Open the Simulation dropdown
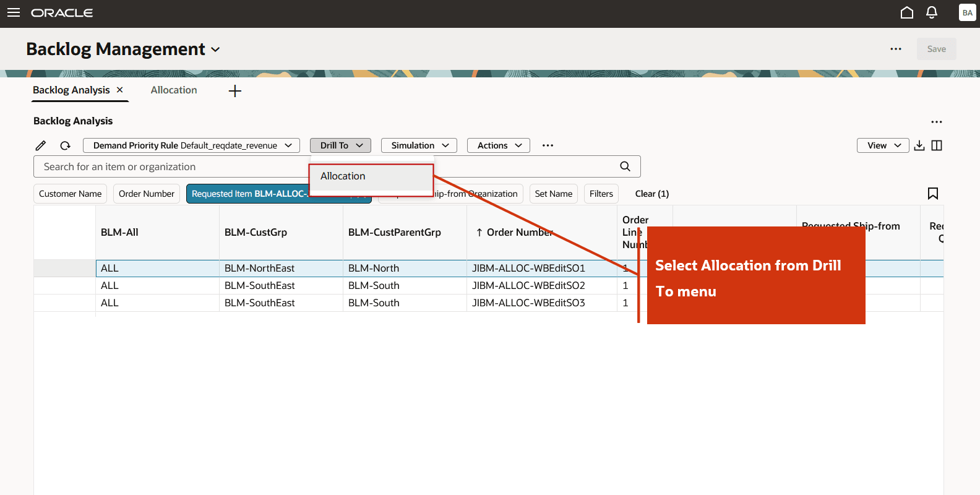 [419, 145]
